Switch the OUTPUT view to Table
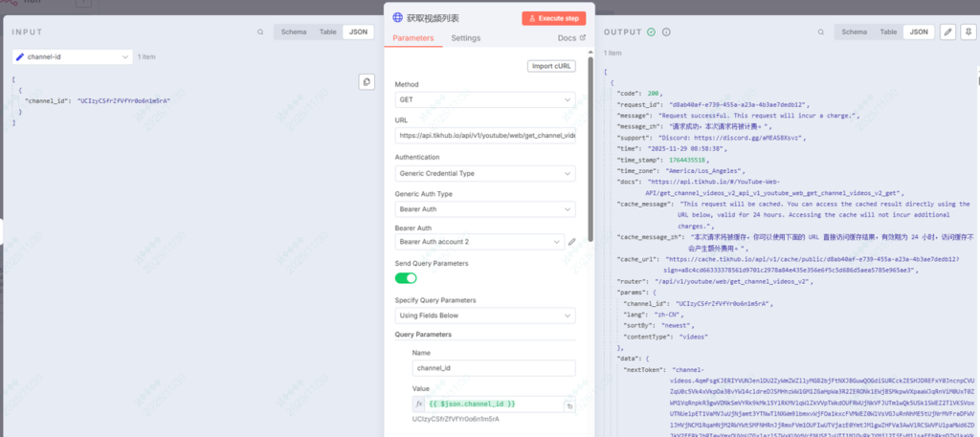The height and width of the screenshot is (437, 980). coord(889,32)
